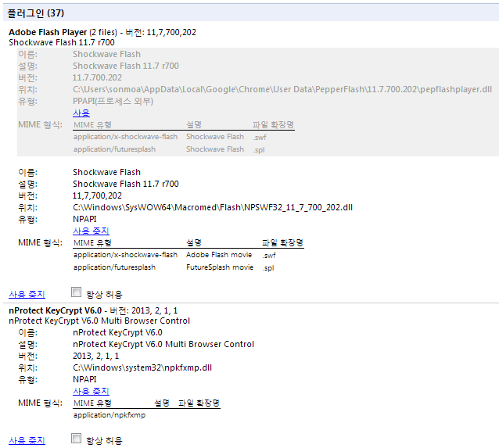Select 'Adobe Flash Player' plugin title

click(x=48, y=32)
